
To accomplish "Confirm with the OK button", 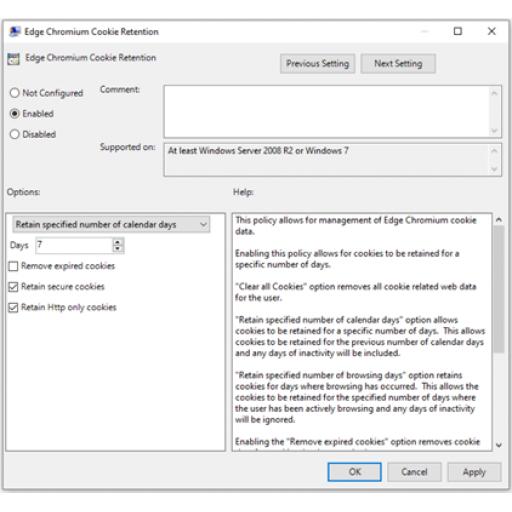I will [x=355, y=472].
